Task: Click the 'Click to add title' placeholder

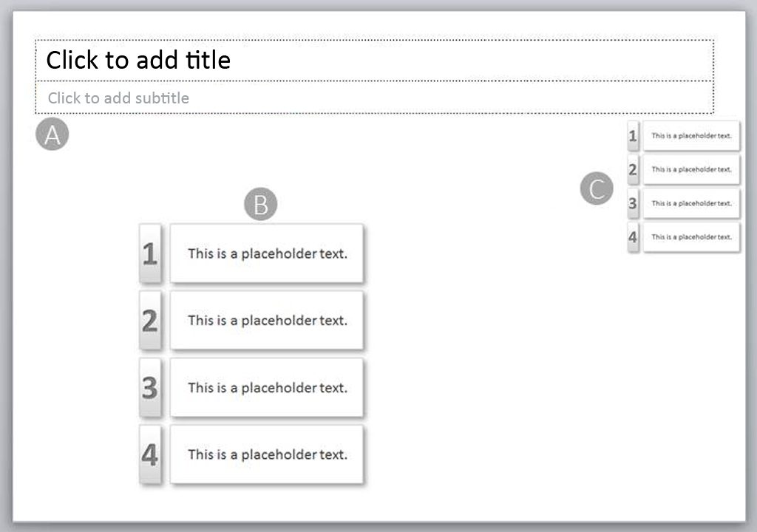Action: (x=374, y=61)
